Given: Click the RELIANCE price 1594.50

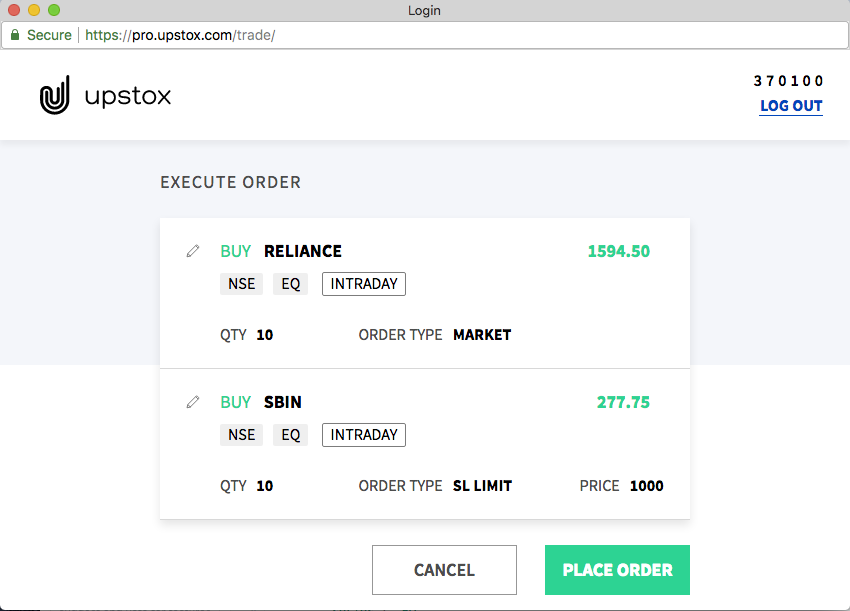Looking at the screenshot, I should coord(618,251).
